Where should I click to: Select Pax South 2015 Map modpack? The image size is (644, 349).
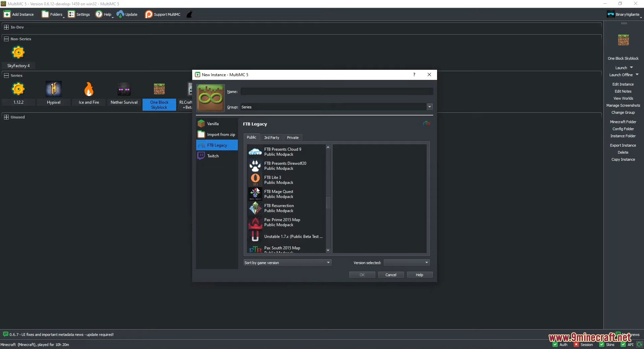(286, 248)
